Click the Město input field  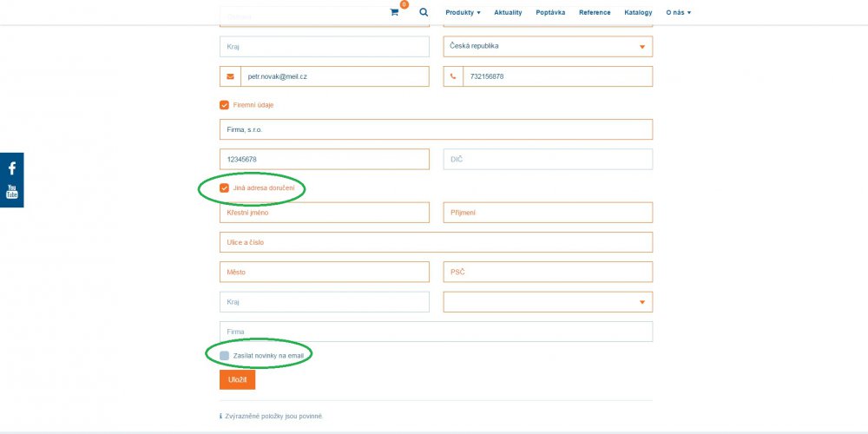[x=325, y=273]
